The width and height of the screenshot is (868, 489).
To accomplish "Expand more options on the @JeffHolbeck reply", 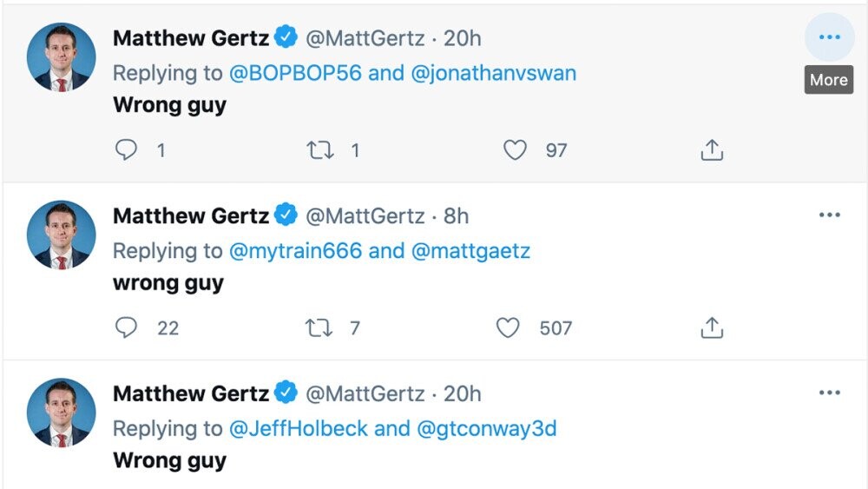I will [829, 393].
